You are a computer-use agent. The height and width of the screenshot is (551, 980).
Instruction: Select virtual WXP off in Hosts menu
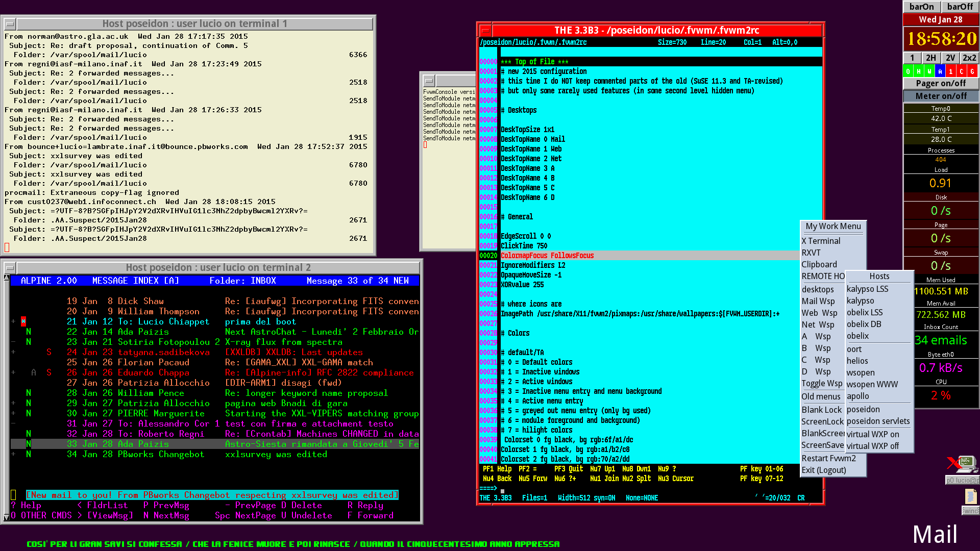[879, 446]
